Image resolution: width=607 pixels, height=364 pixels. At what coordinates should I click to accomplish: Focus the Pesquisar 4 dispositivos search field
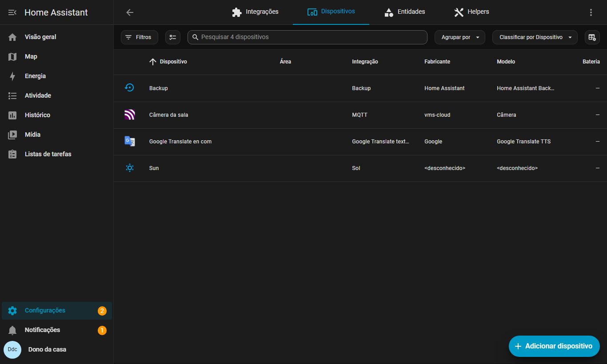307,37
